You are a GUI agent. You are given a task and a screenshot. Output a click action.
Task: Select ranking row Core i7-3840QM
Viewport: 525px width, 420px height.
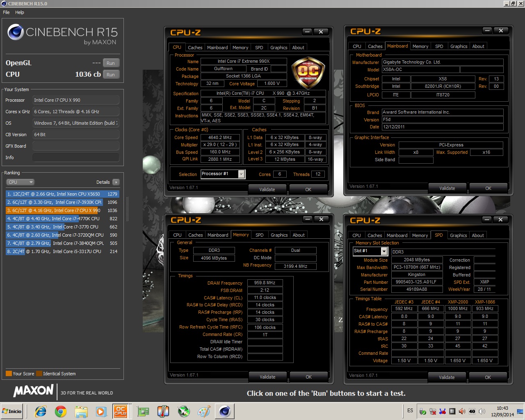(62, 243)
